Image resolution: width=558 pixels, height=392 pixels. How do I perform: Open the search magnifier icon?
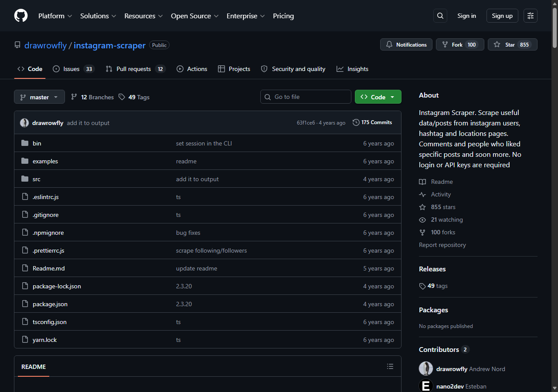pos(440,16)
